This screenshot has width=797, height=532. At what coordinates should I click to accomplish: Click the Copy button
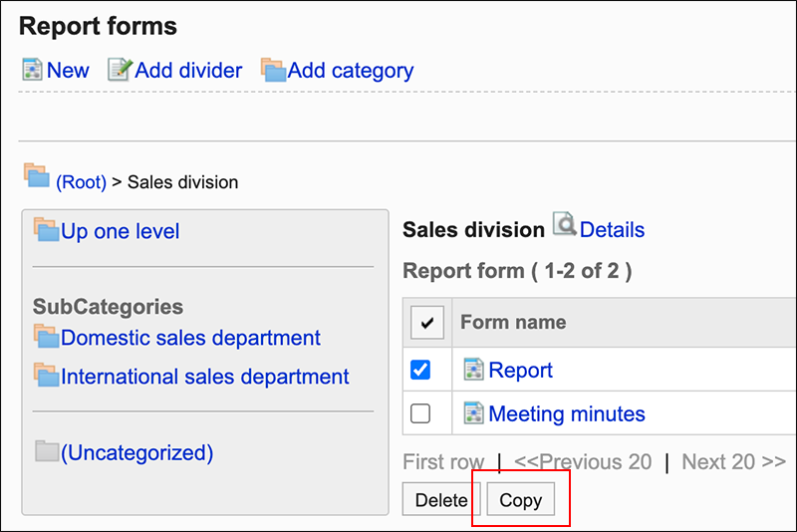point(521,500)
